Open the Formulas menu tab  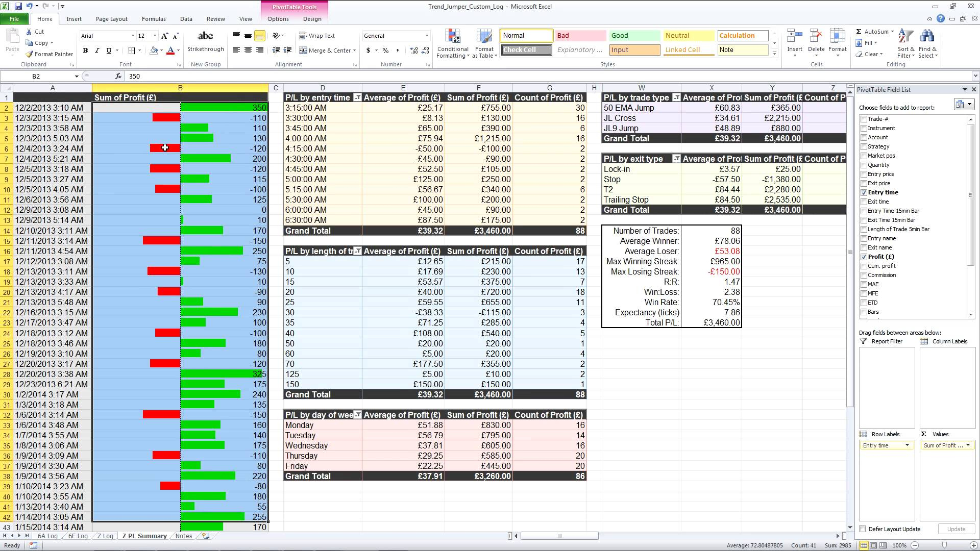[x=154, y=18]
